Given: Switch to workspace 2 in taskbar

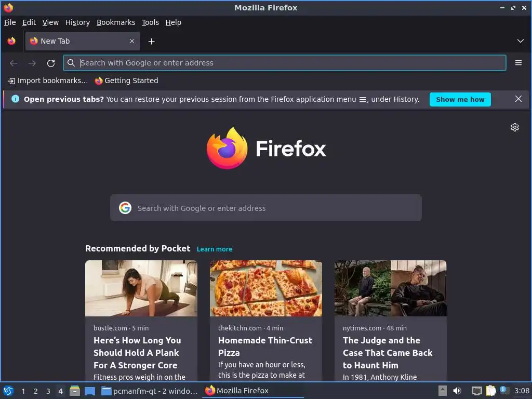Looking at the screenshot, I should (x=36, y=391).
